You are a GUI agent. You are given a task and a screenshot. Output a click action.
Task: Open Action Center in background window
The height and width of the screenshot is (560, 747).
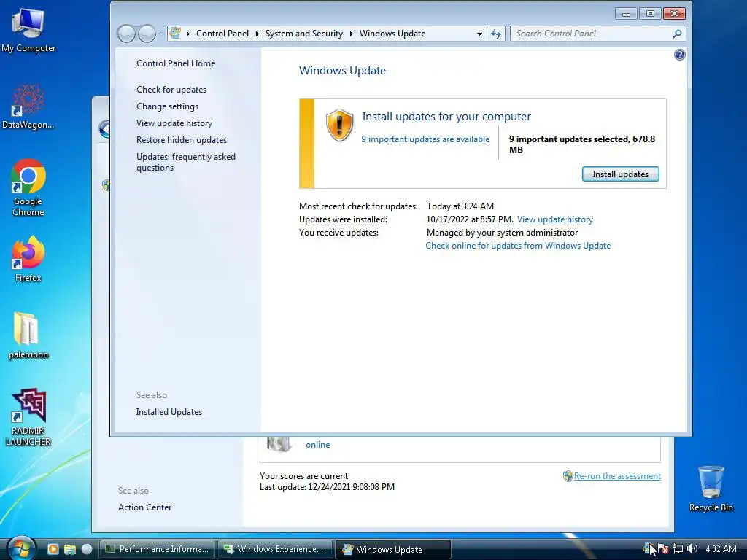click(145, 507)
